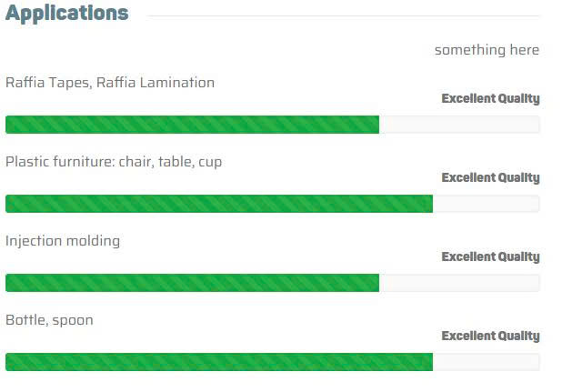Viewport: 562px width, 392px height.
Task: Click green filled part of Bottle, spoon bar
Action: point(218,362)
